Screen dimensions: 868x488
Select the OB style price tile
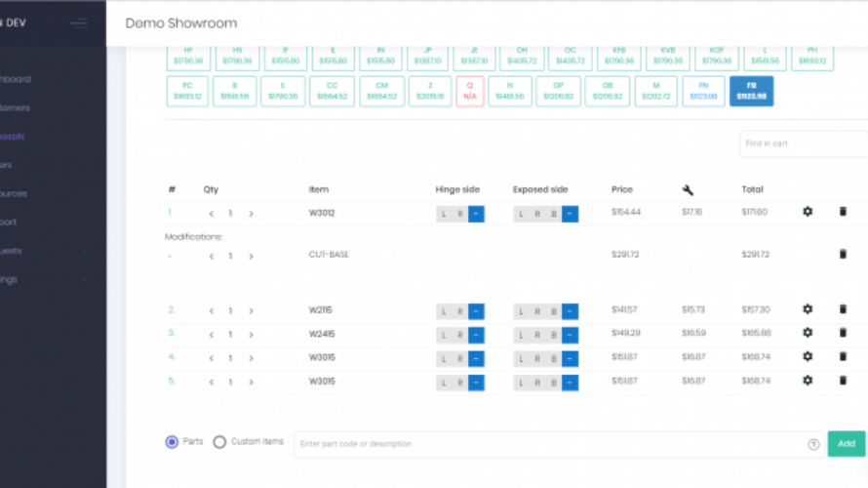pos(608,92)
